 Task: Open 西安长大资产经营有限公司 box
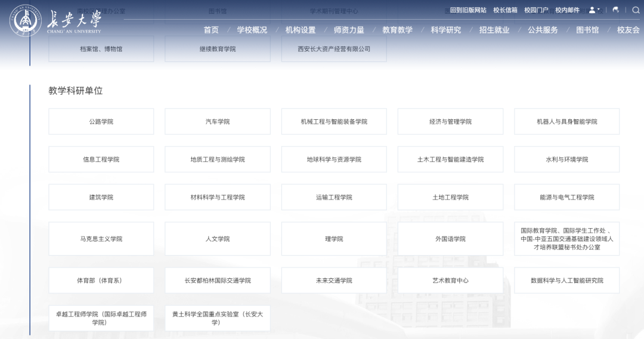tap(334, 49)
